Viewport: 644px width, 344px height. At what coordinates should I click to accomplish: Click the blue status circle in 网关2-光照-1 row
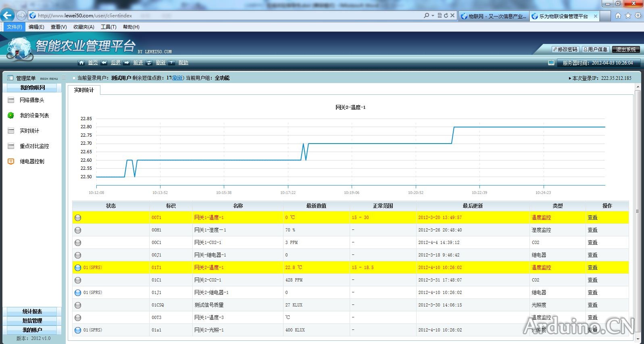coord(78,330)
